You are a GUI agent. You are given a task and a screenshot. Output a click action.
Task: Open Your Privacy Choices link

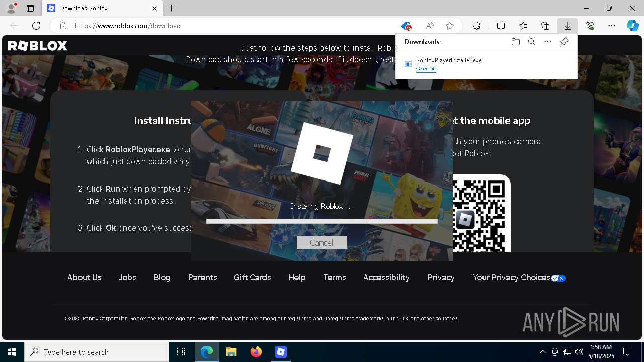(x=519, y=277)
